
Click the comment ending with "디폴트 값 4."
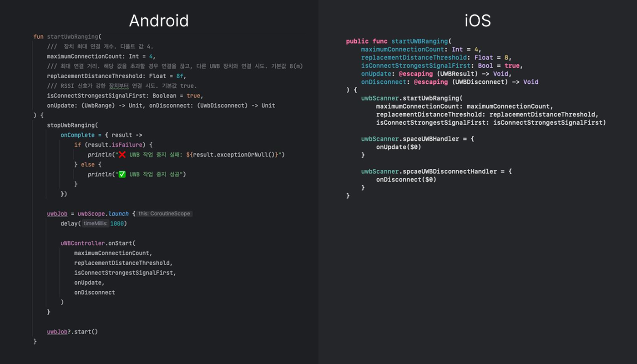coord(100,46)
